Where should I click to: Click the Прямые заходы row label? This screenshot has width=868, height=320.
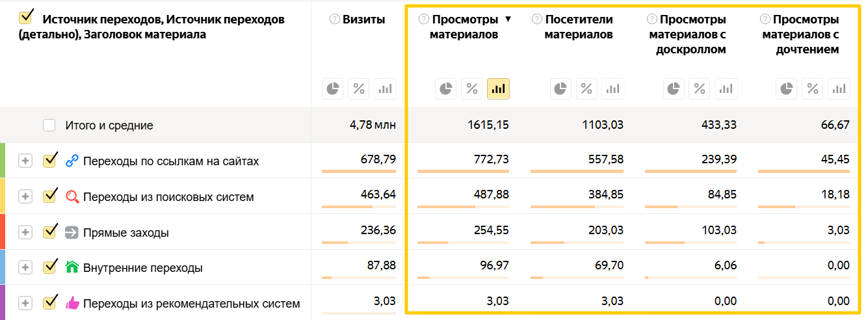(126, 233)
